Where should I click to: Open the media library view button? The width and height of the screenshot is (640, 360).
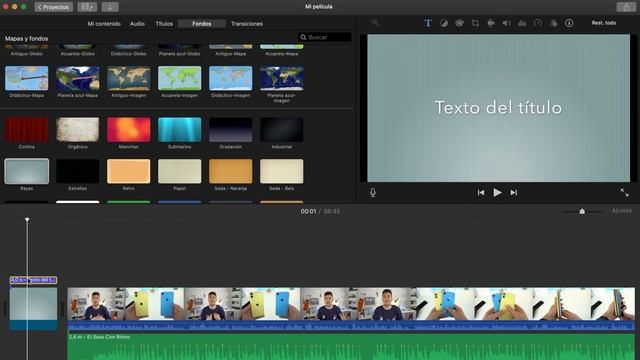coord(87,7)
